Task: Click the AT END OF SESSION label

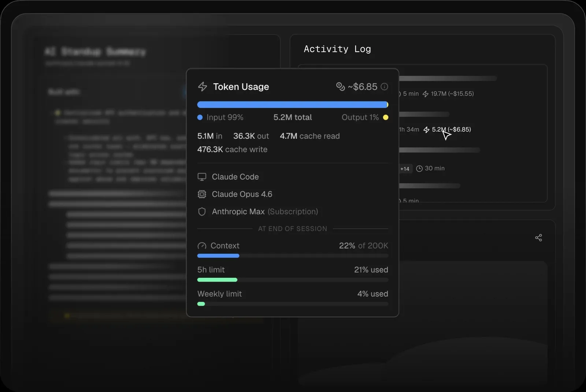Action: click(x=293, y=229)
